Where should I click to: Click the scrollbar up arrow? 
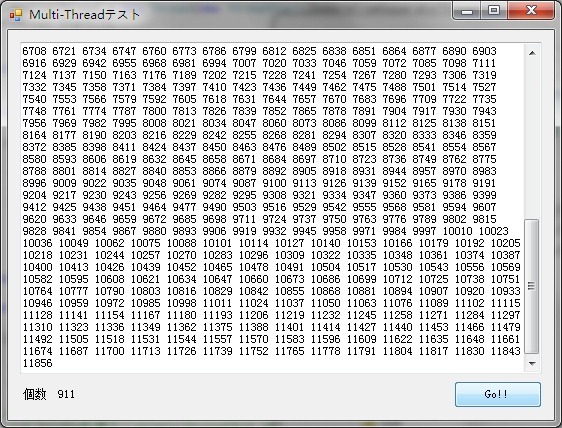[532, 53]
